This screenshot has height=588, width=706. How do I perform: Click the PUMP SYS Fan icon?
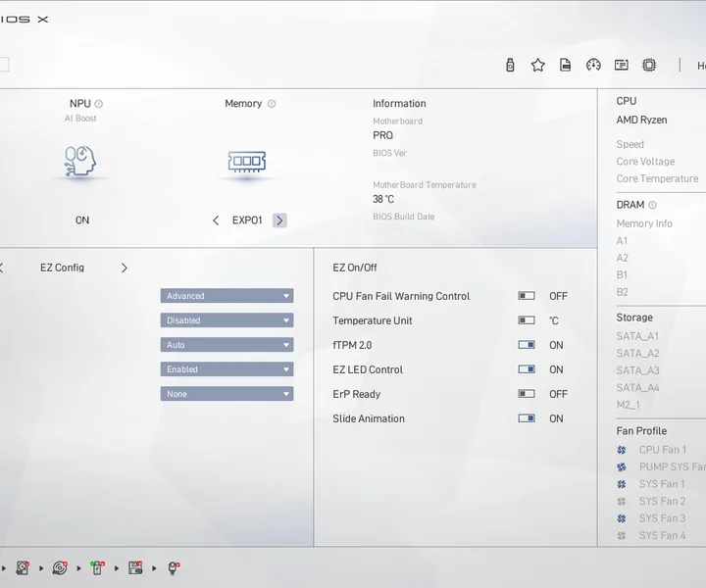pos(622,467)
